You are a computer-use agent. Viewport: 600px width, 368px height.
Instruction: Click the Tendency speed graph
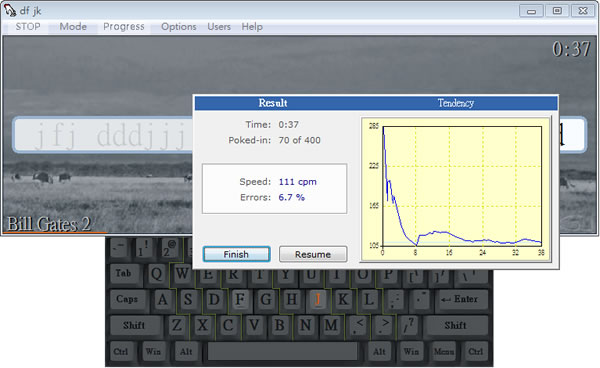(x=456, y=190)
